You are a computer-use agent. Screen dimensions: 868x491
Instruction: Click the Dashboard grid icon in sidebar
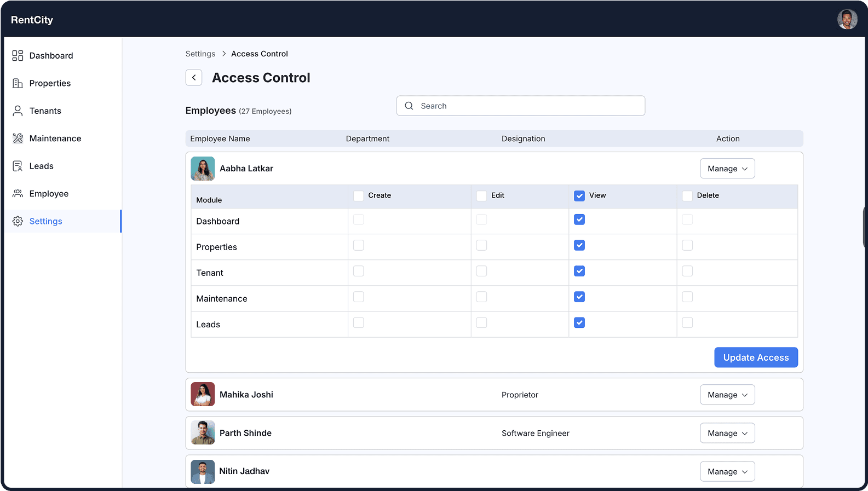click(x=18, y=55)
